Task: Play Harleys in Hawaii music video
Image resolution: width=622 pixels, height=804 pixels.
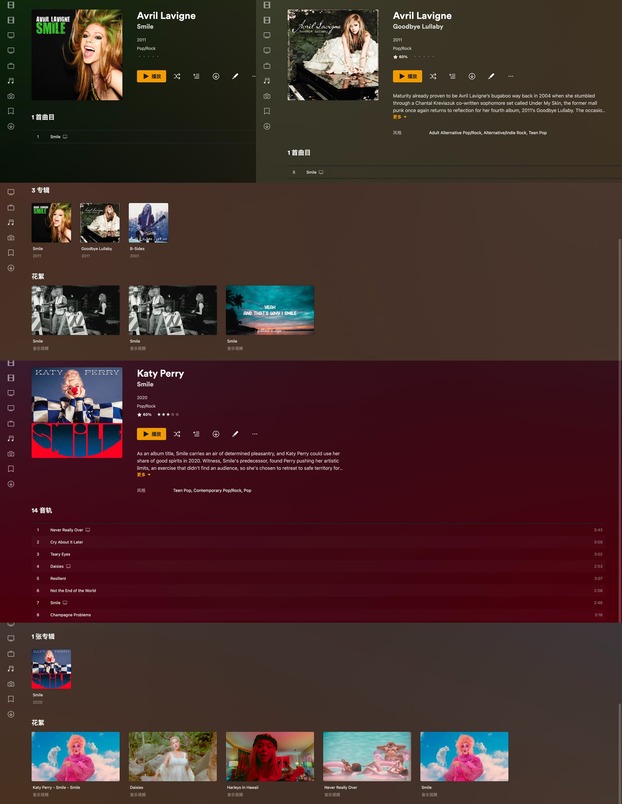Action: pyautogui.click(x=270, y=756)
